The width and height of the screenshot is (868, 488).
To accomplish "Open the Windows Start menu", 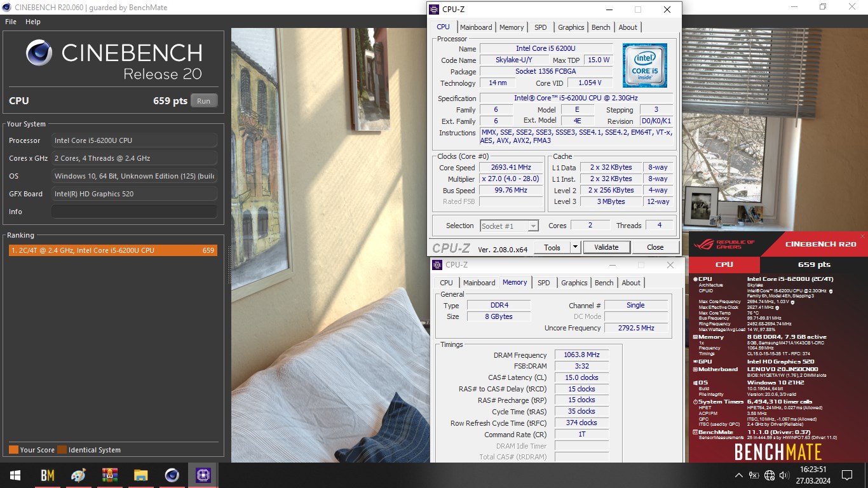I will [15, 475].
